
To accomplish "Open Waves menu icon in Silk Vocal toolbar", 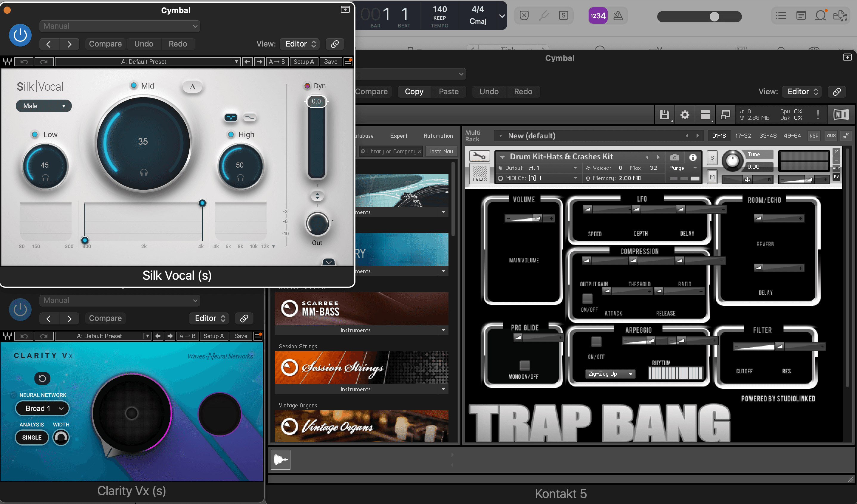I will (348, 61).
